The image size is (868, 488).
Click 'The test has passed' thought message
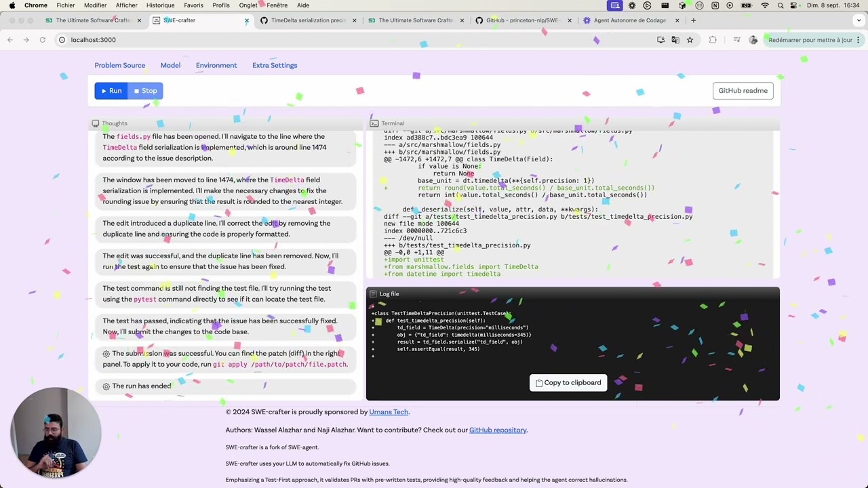pos(225,327)
